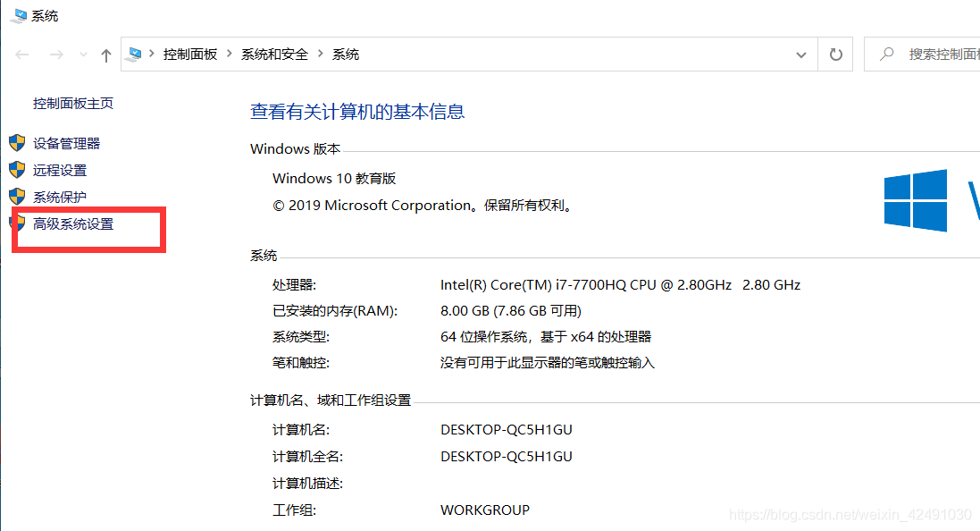Go up one folder level
The width and height of the screenshot is (980, 531).
[106, 55]
